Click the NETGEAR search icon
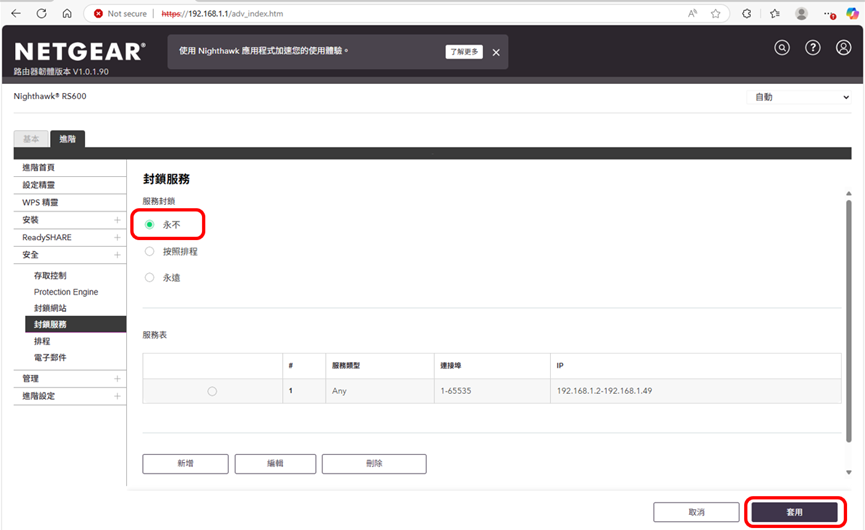The height and width of the screenshot is (530, 865). (782, 48)
